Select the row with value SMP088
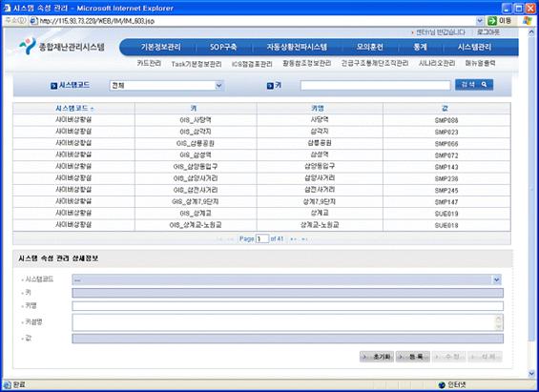The image size is (539, 392). pos(262,120)
